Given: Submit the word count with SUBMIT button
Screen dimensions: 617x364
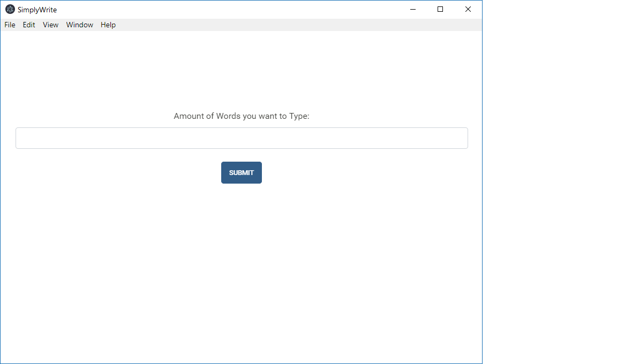Looking at the screenshot, I should [241, 172].
